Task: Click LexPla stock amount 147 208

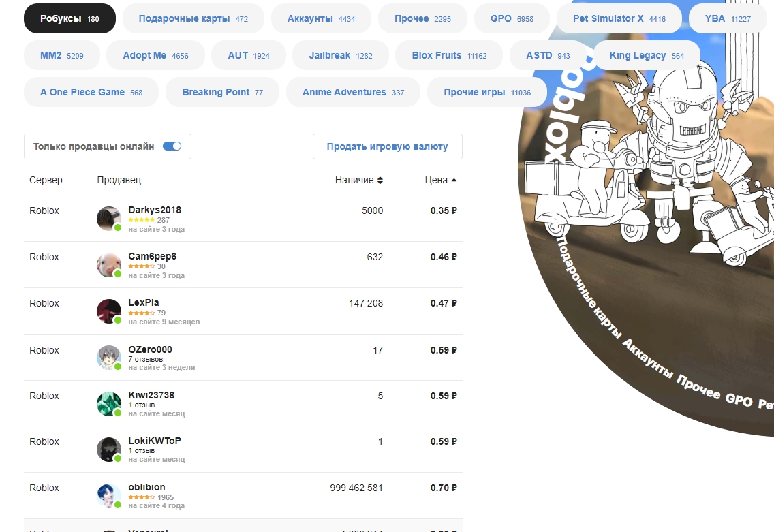Action: click(366, 304)
